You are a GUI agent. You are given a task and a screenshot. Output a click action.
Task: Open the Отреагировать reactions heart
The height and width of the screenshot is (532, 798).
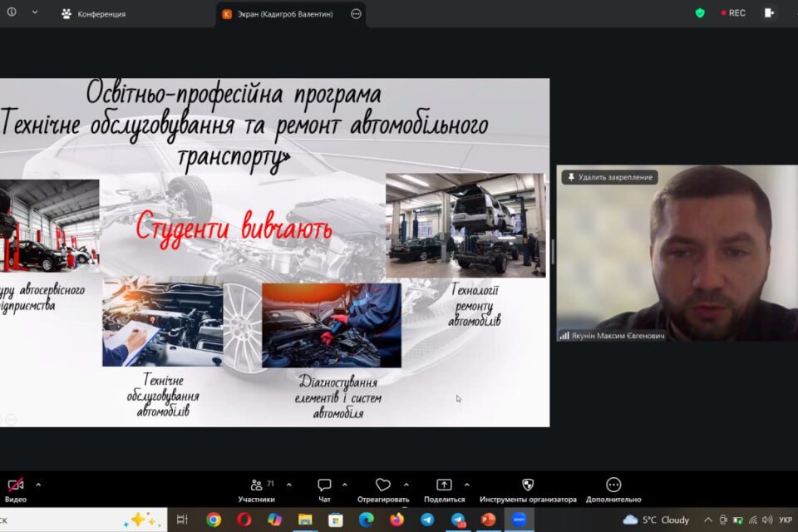click(x=383, y=490)
